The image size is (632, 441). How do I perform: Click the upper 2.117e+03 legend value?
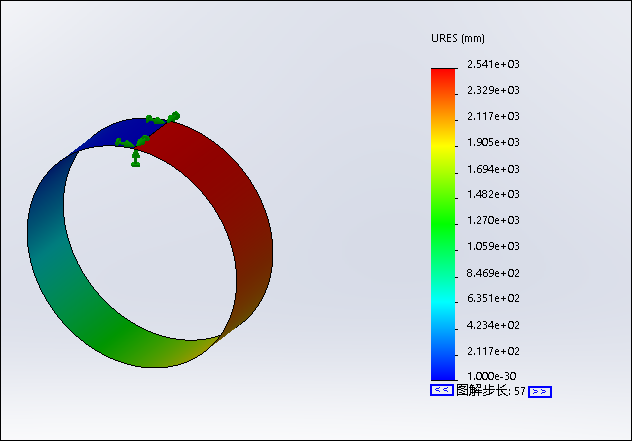[493, 116]
